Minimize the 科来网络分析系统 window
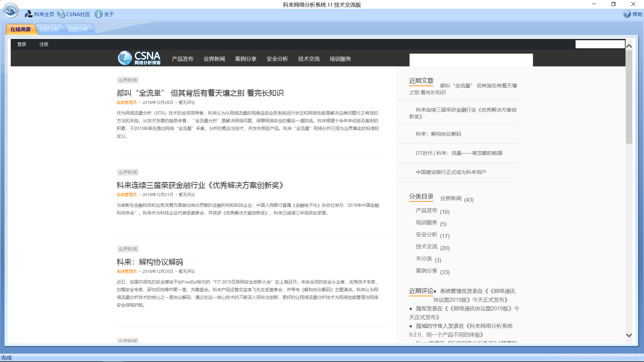The height and width of the screenshot is (362, 644). [594, 4]
